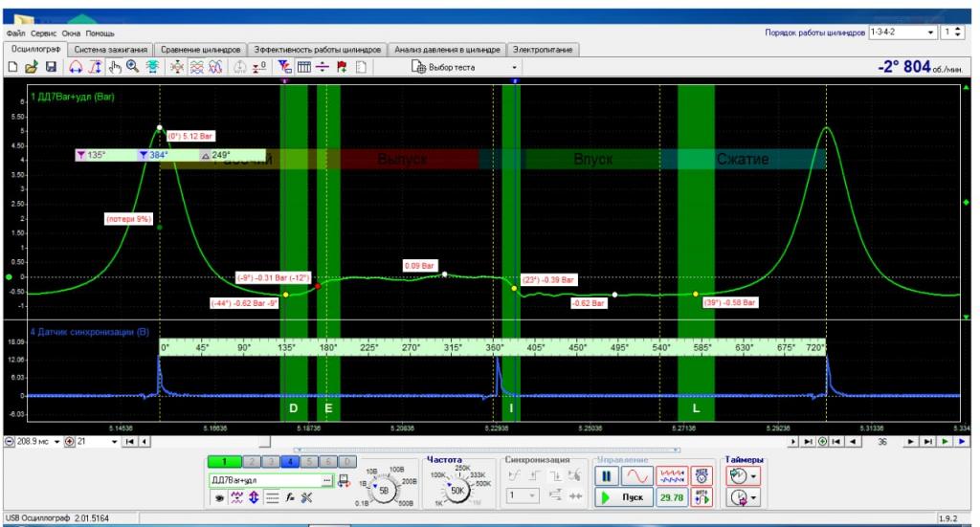Image resolution: width=980 pixels, height=527 pixels.
Task: Click the filter markers icon in toolbar
Action: click(x=284, y=67)
